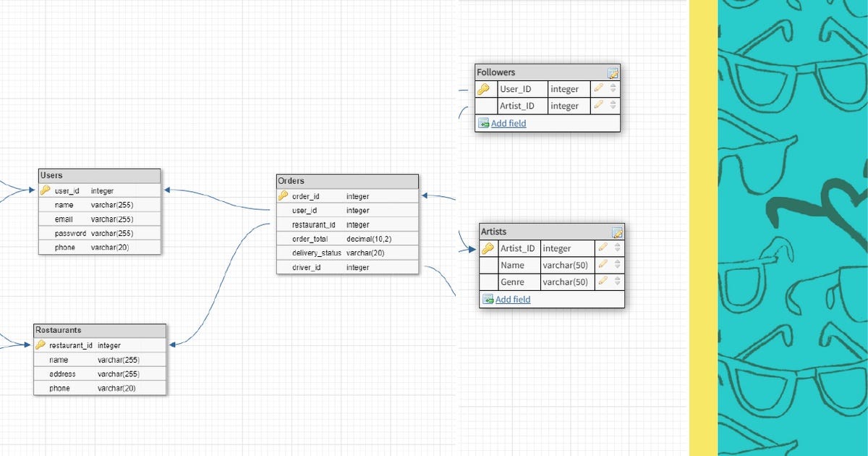Click the key icon next to user_id in Users
The image size is (868, 456).
click(x=46, y=190)
